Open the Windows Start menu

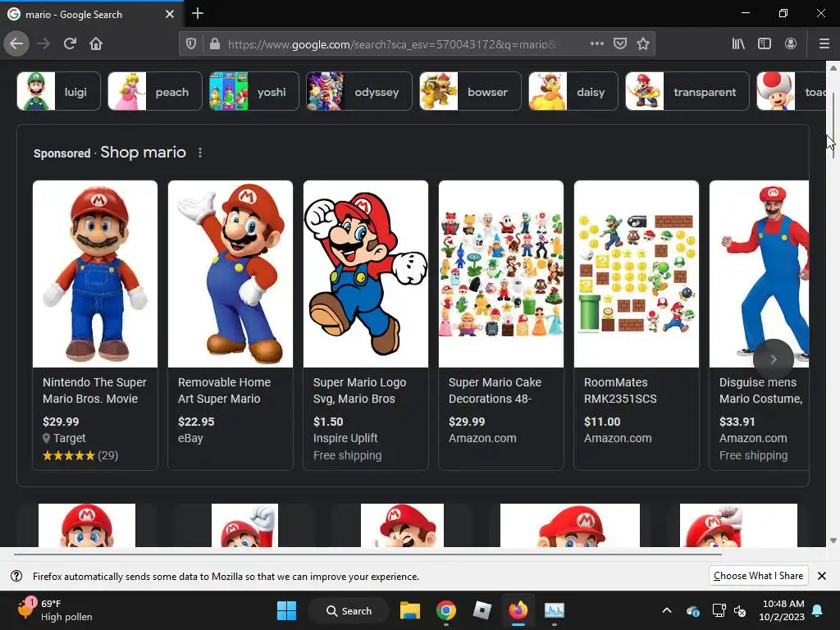(x=286, y=610)
